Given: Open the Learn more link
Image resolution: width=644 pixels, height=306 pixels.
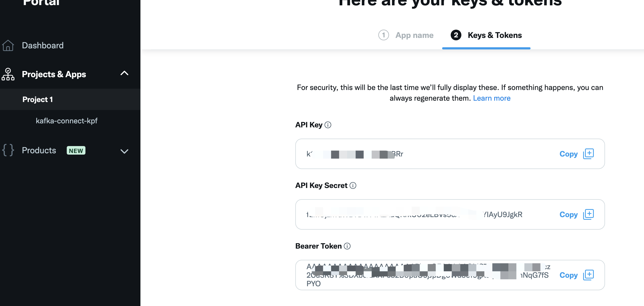Looking at the screenshot, I should click(492, 98).
